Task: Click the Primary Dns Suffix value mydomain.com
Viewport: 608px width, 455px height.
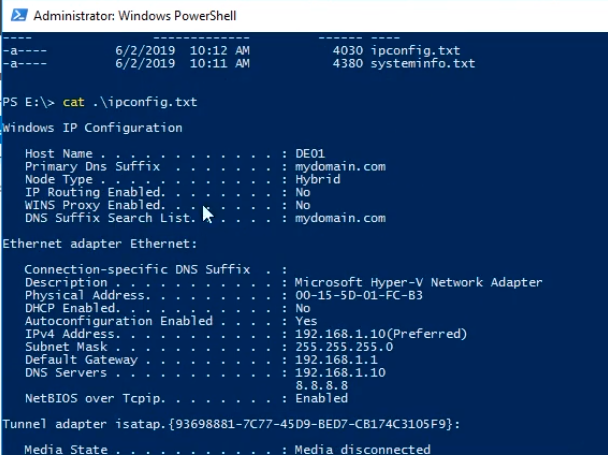Action: click(x=340, y=166)
